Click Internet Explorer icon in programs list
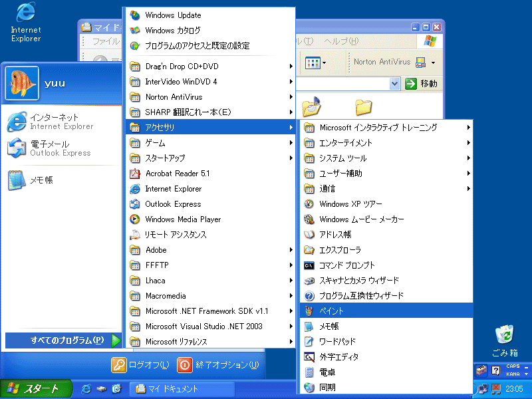Image resolution: width=532 pixels, height=399 pixels. coord(135,189)
